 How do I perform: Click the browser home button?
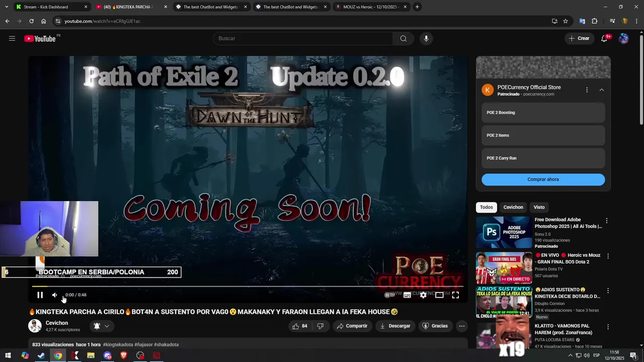(x=43, y=21)
